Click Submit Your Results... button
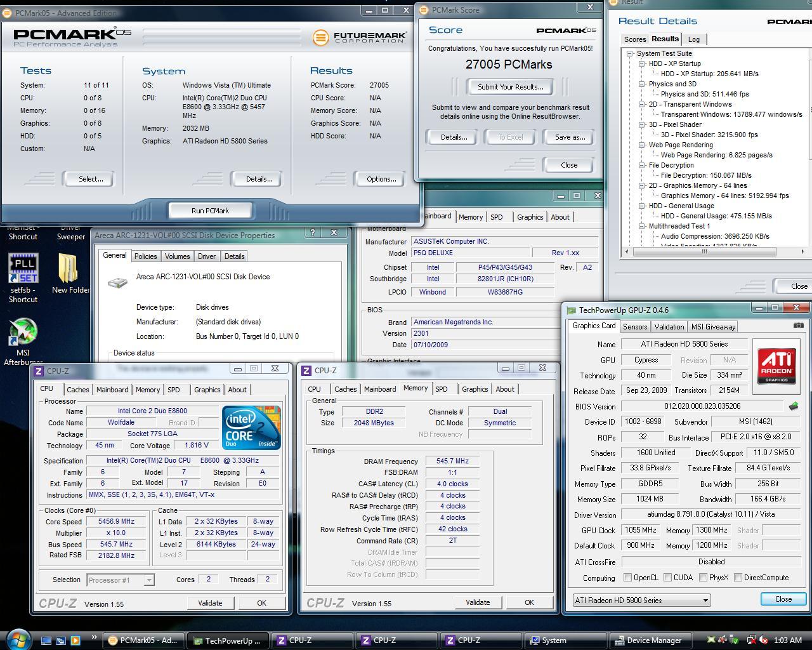 point(511,87)
